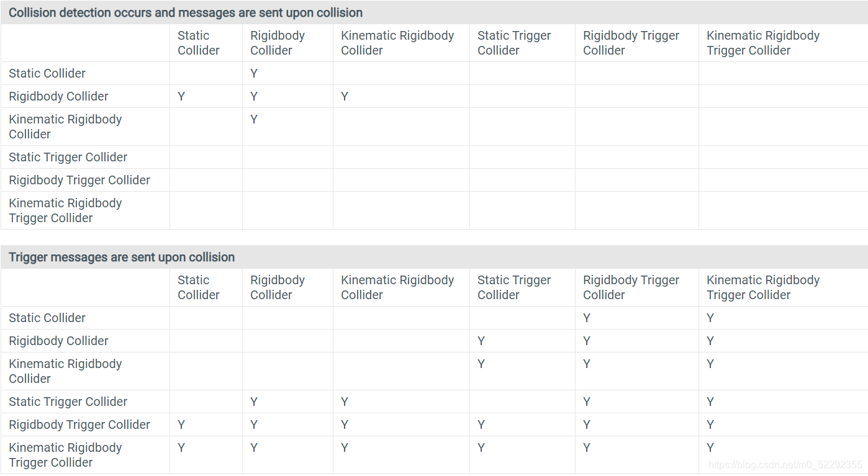Select 'Static Collider' column header in trigger messages table

199,287
